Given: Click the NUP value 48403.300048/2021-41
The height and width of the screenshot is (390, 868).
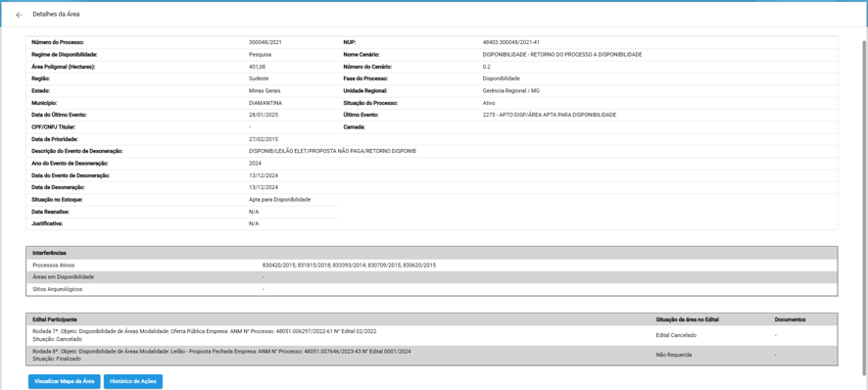Looking at the screenshot, I should click(x=511, y=42).
